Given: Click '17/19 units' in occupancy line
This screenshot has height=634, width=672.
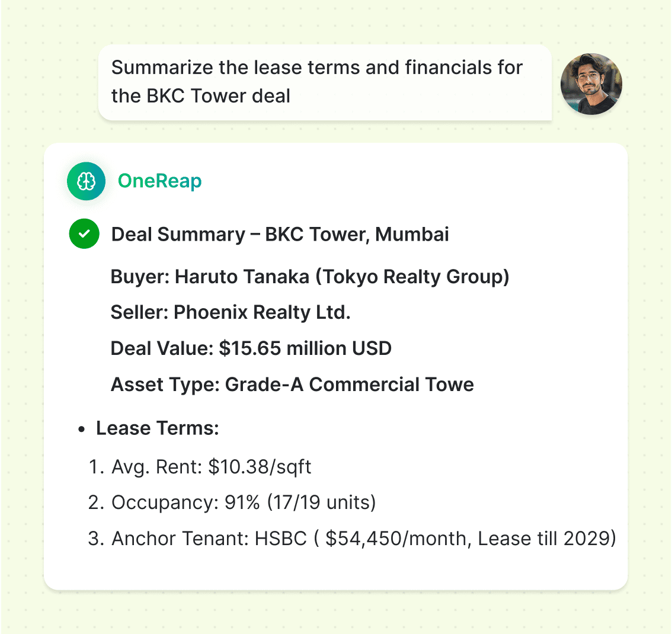Looking at the screenshot, I should (x=321, y=503).
